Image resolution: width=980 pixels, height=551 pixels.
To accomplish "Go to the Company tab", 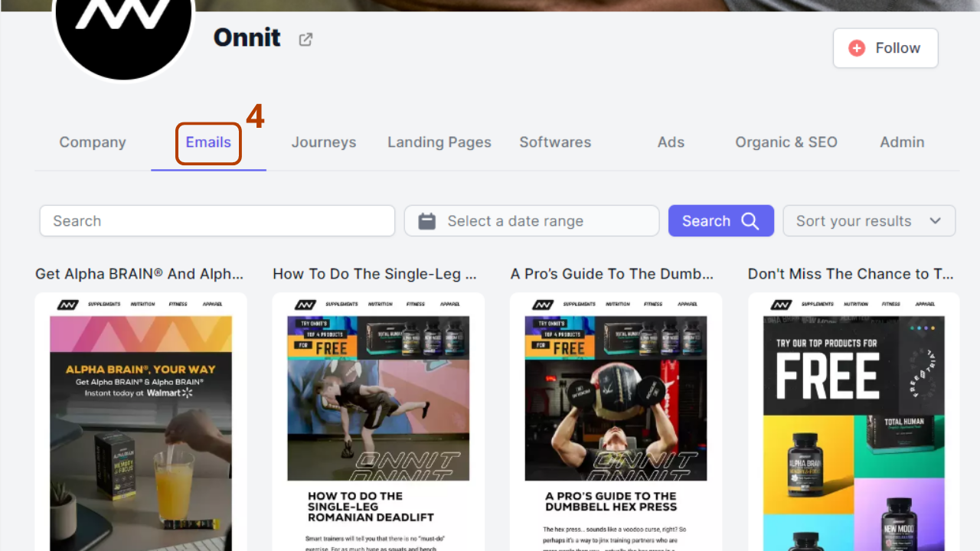I will pos(92,142).
